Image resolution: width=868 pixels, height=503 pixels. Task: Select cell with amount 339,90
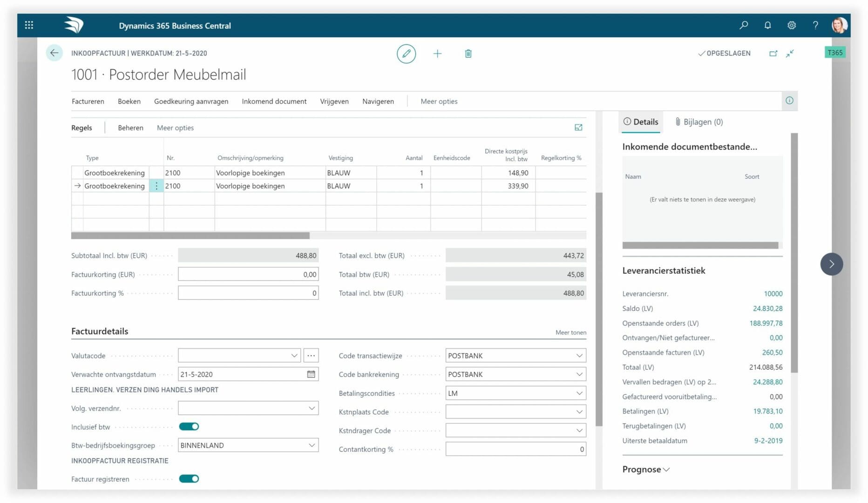(x=508, y=186)
